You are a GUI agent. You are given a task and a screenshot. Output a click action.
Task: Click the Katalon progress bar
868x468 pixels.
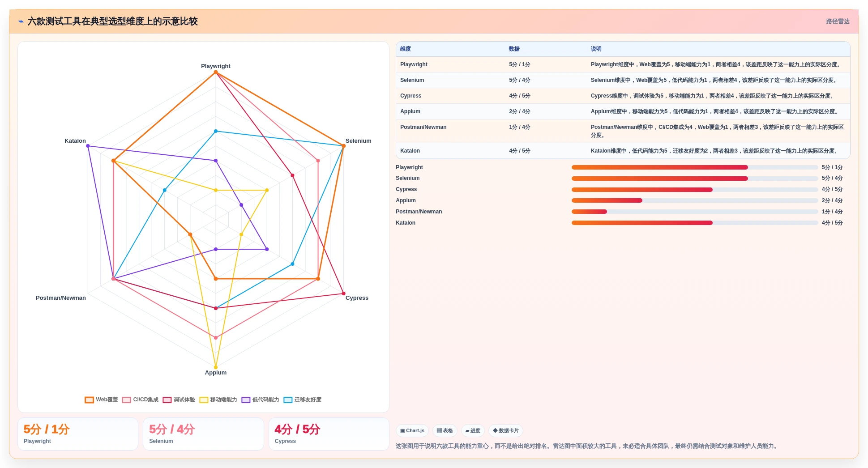[x=695, y=223]
